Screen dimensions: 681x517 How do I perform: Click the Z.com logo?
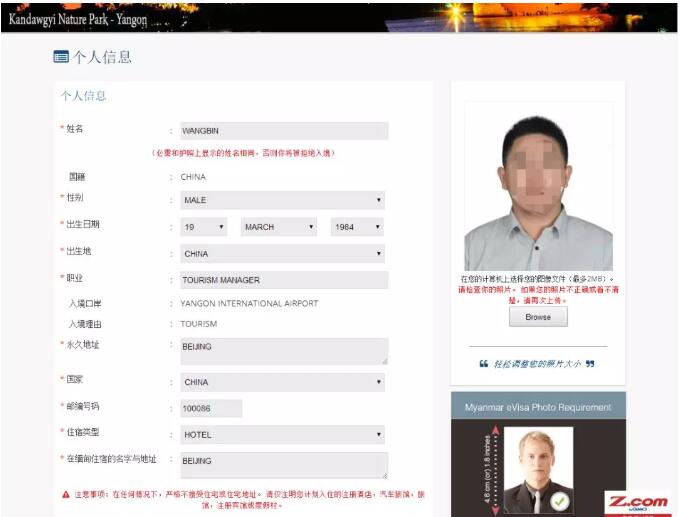point(635,502)
